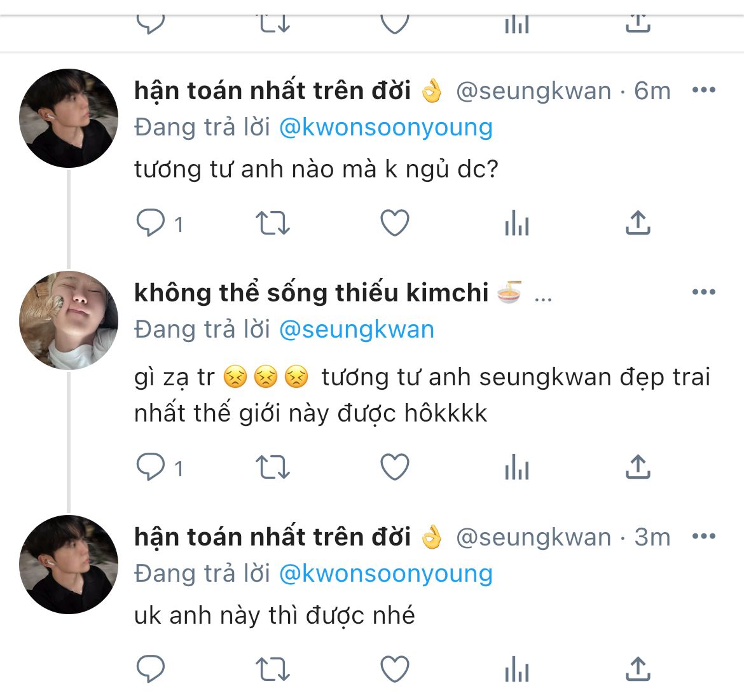Open "không thể sống thiếu kimchi" profile picture
The width and height of the screenshot is (744, 700).
(x=69, y=320)
